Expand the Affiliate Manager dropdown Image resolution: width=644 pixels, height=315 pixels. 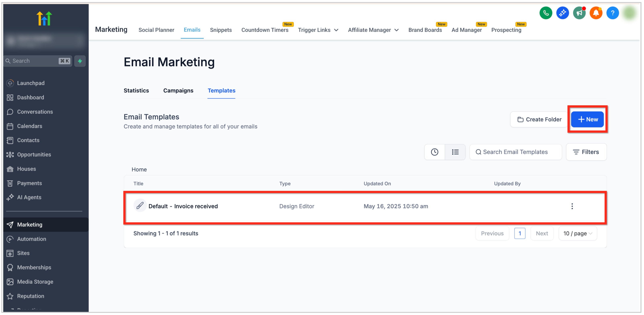[373, 30]
